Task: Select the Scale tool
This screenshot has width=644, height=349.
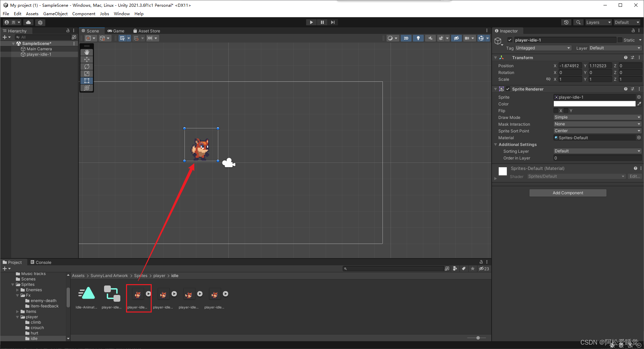Action: (x=87, y=74)
